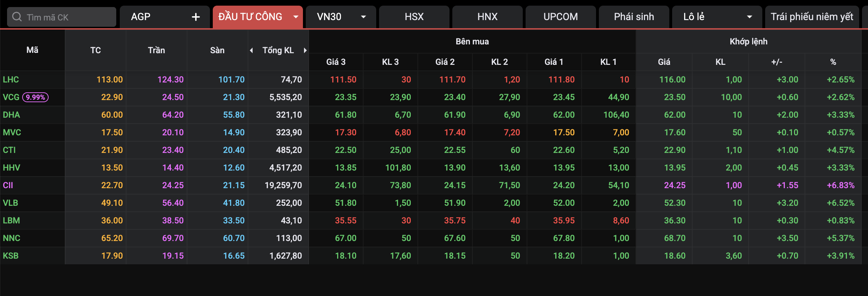868x296 pixels.
Task: Expand the Lô lẻ dropdown menu
Action: [749, 17]
